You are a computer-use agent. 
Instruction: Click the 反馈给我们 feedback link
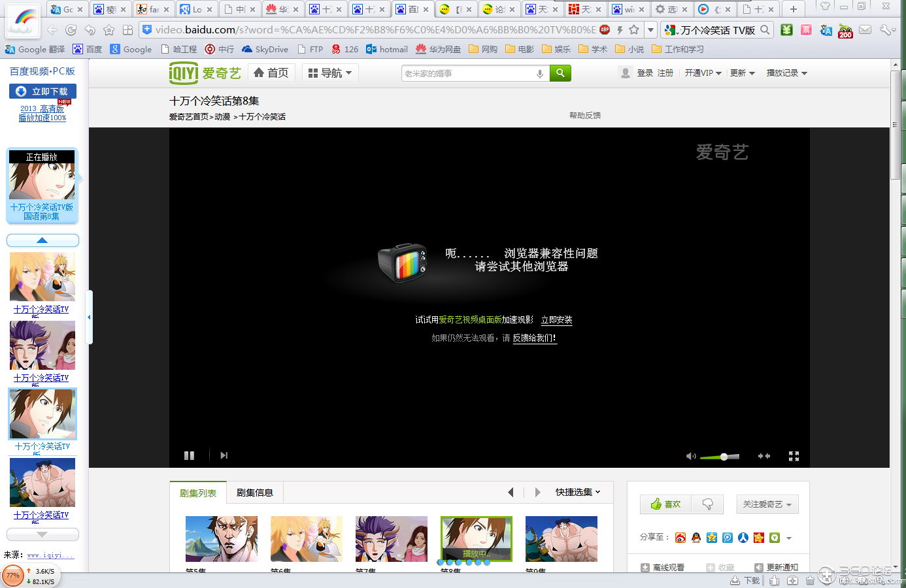[535, 338]
